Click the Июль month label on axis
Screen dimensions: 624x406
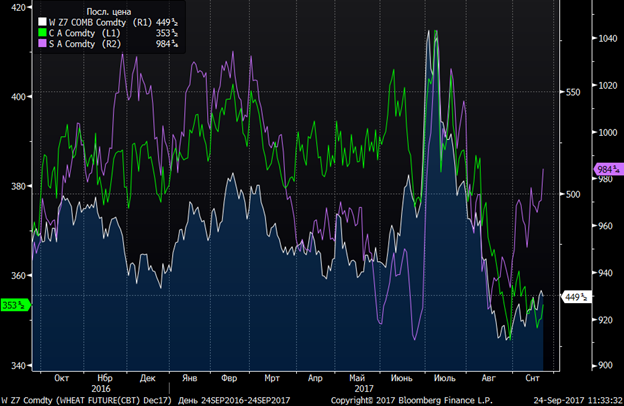[445, 378]
